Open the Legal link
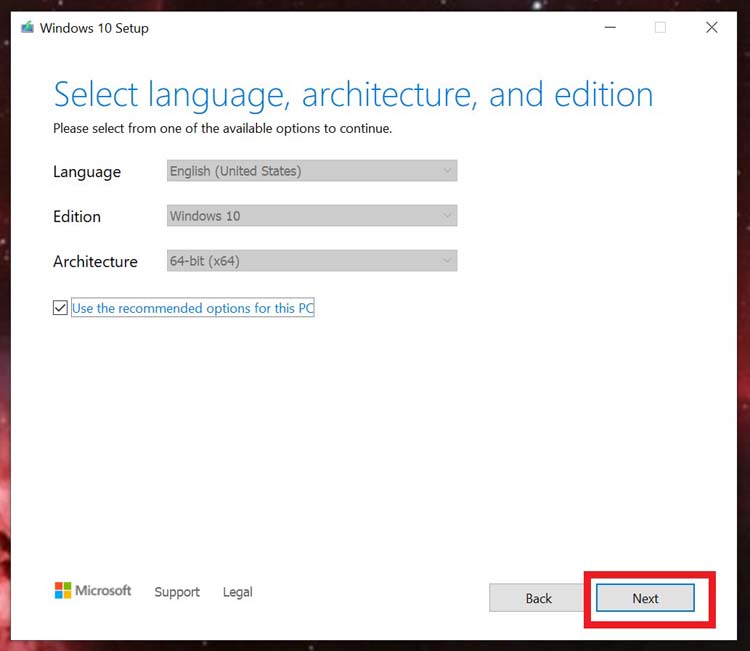This screenshot has width=750, height=651. [x=237, y=592]
